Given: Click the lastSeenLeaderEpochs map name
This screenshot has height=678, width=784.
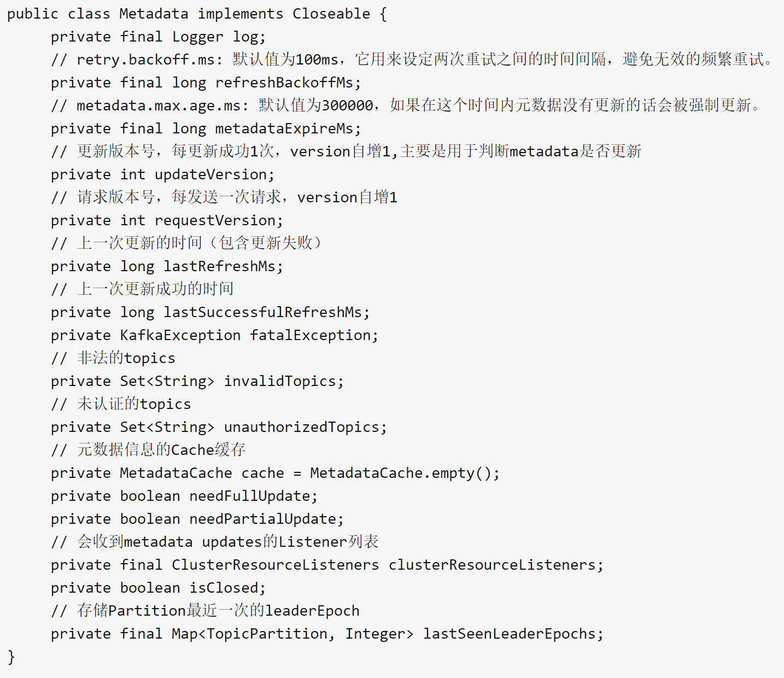Looking at the screenshot, I should [x=510, y=634].
